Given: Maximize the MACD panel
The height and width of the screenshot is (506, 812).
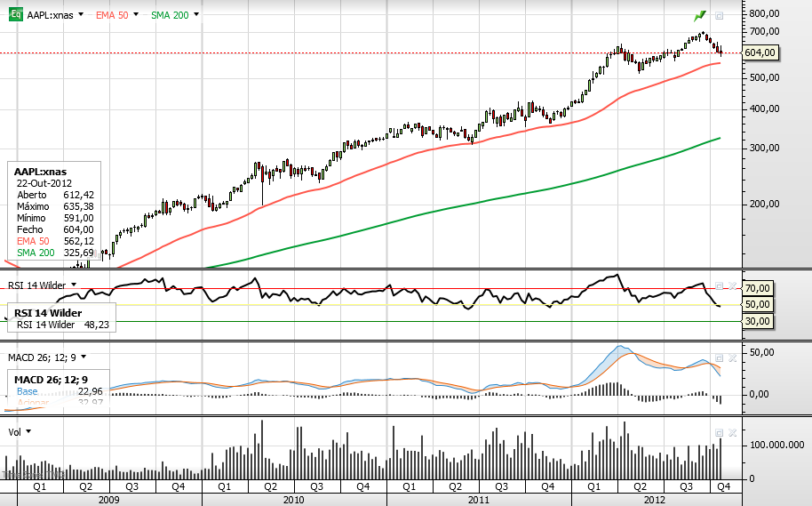Looking at the screenshot, I should coord(719,358).
